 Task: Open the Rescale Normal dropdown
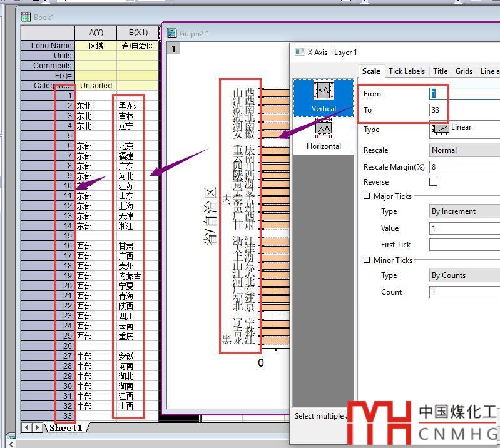[x=464, y=150]
